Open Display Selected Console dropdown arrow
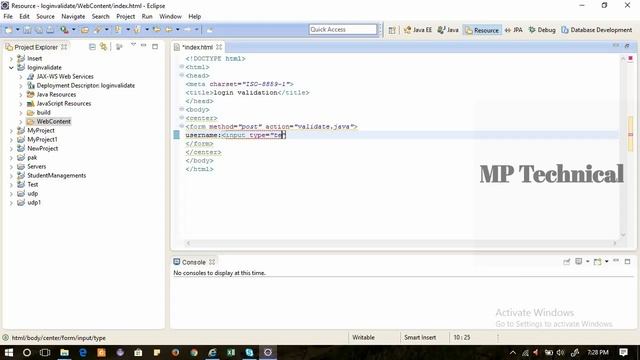The image size is (640, 360). coord(587,261)
